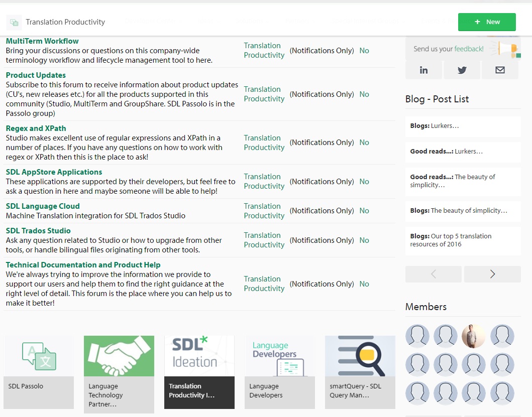Open the SDL Language Cloud forum
This screenshot has height=417, width=532.
click(43, 206)
